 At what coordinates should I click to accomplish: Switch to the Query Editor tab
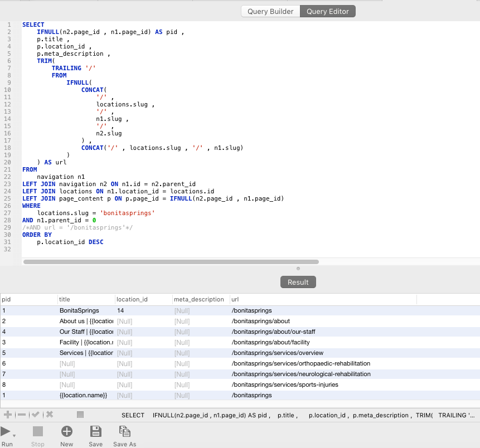click(x=328, y=11)
